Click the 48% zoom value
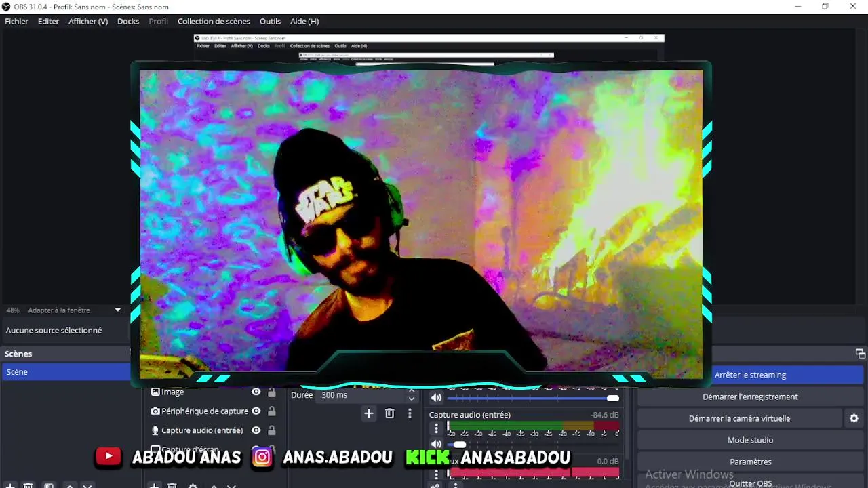 point(13,310)
